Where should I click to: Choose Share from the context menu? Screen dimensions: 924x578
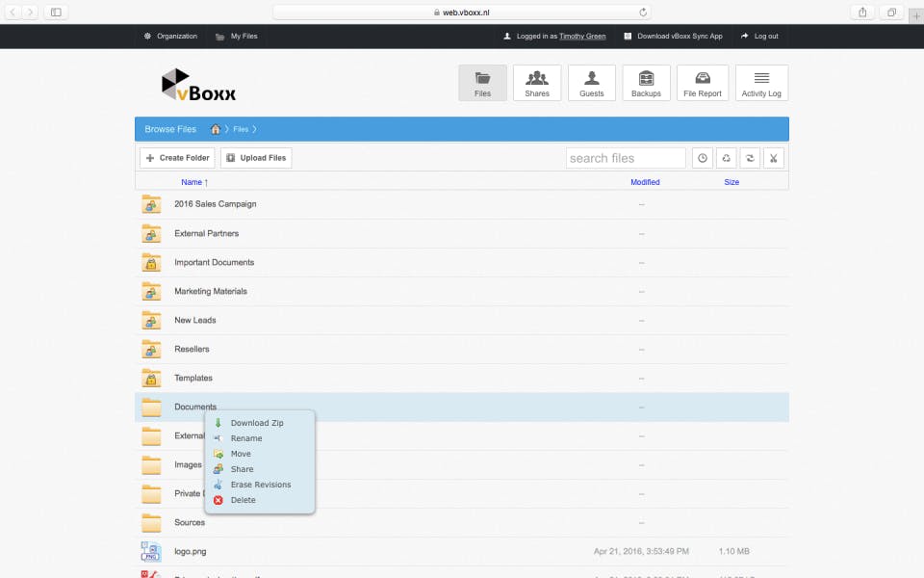(243, 469)
